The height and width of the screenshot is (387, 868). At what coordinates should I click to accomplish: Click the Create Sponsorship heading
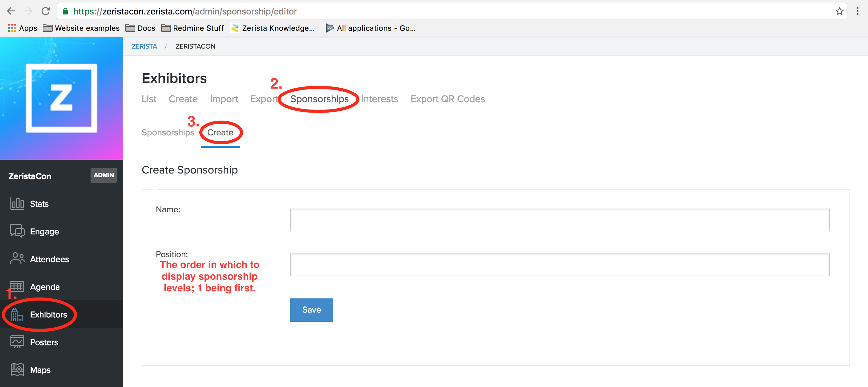[x=190, y=170]
